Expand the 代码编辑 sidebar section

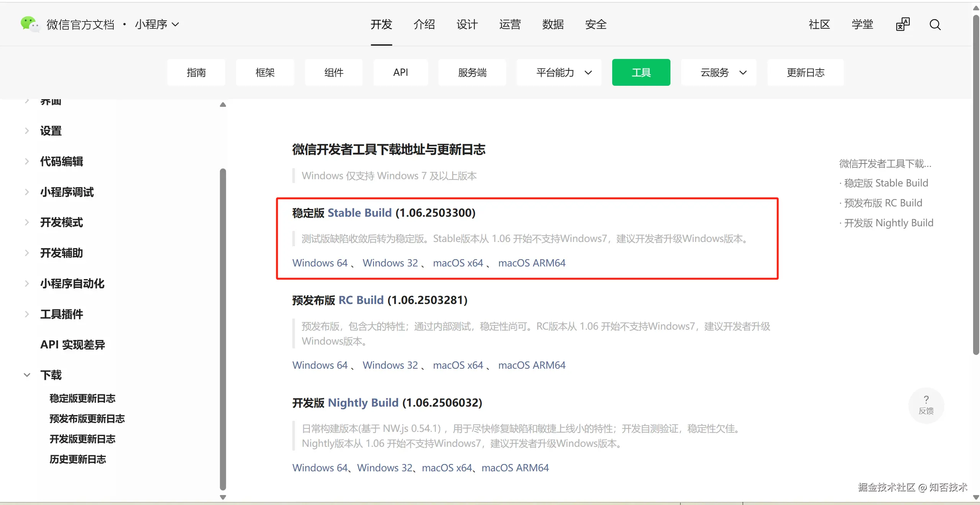tap(61, 162)
